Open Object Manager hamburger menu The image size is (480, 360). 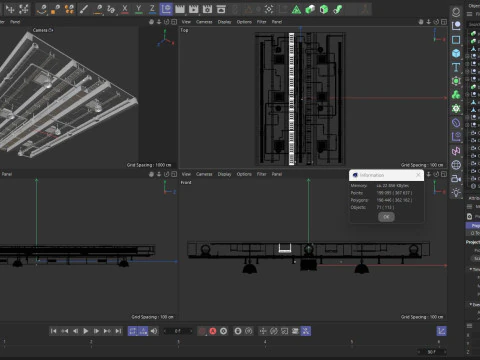tap(469, 14)
